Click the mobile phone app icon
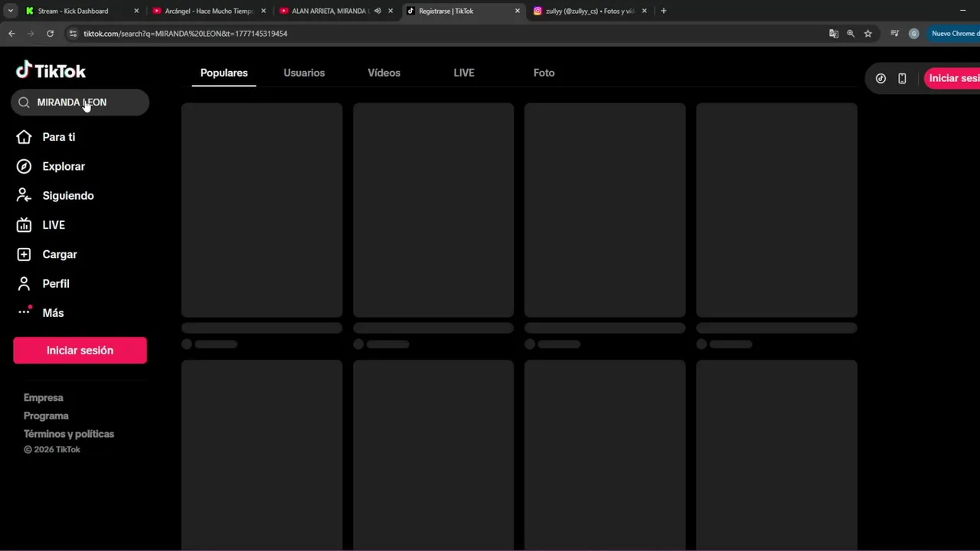 [x=902, y=78]
